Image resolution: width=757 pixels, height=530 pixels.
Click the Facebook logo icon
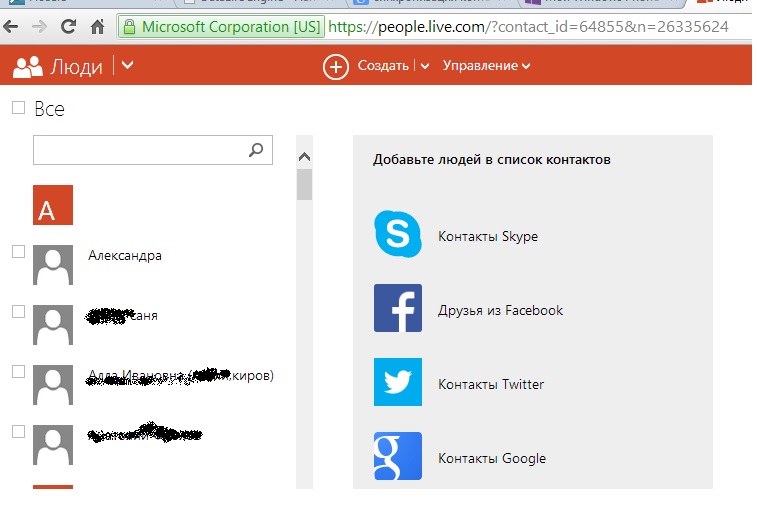click(x=398, y=308)
